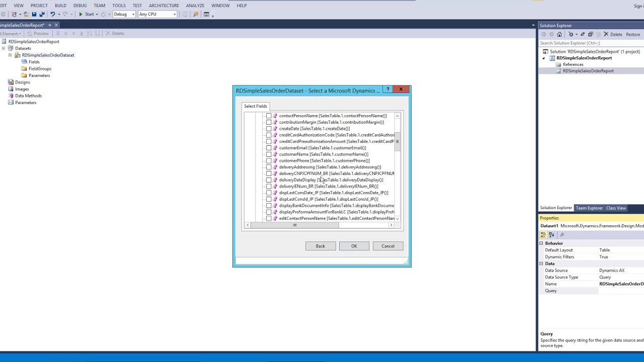Click Cancel in the Select Fields dialog
Viewport: 644px width, 362px height.
tap(388, 246)
